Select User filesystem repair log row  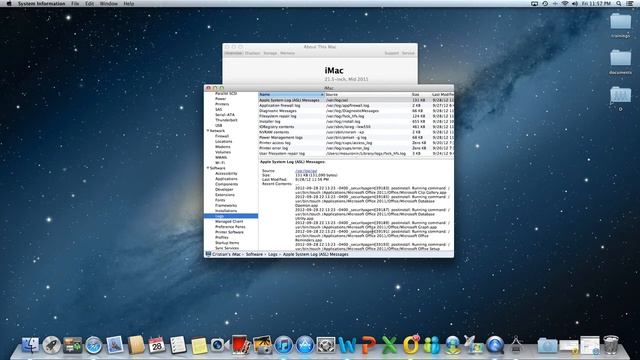[x=356, y=153]
